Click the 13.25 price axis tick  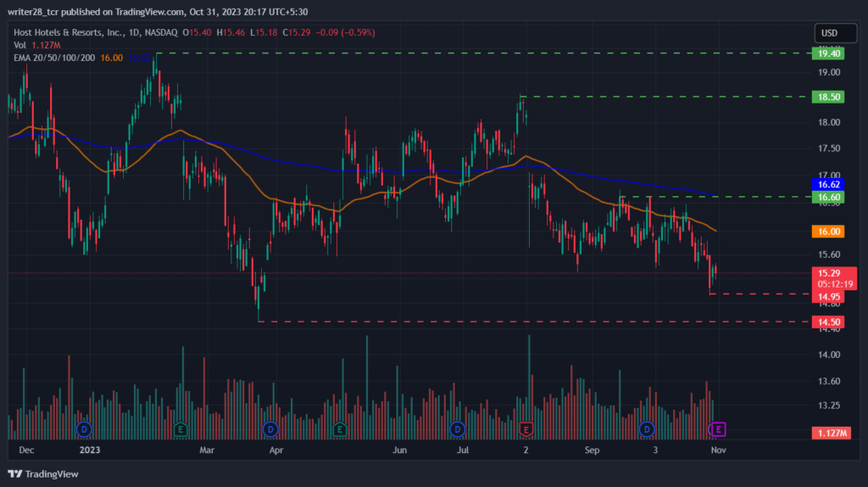(x=829, y=406)
